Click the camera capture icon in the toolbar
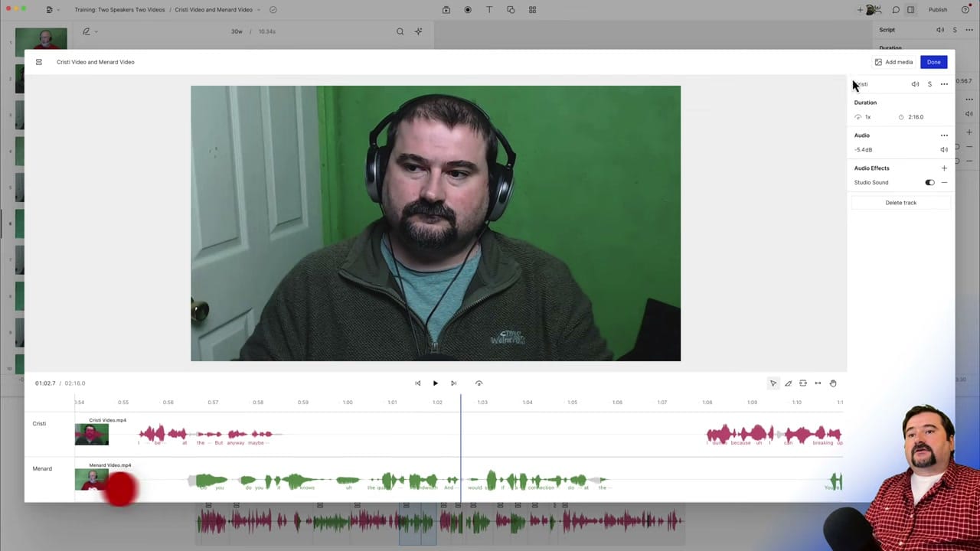This screenshot has width=980, height=551. [444, 9]
